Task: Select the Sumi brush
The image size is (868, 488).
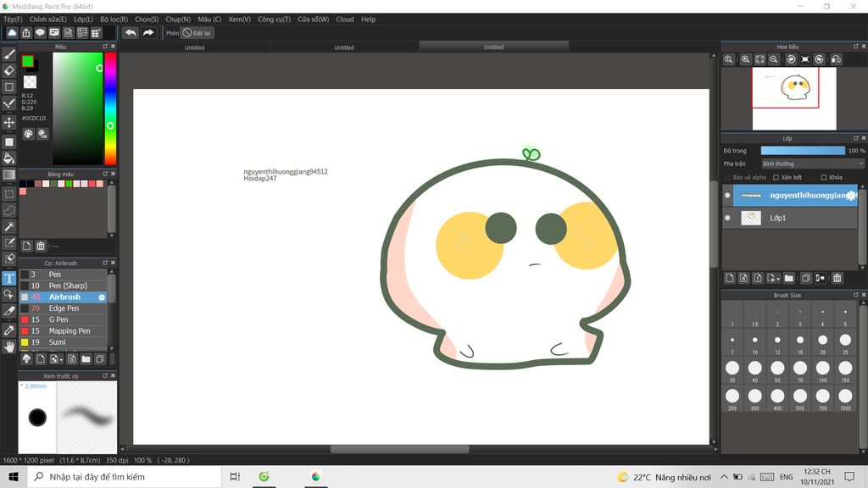Action: 63,342
